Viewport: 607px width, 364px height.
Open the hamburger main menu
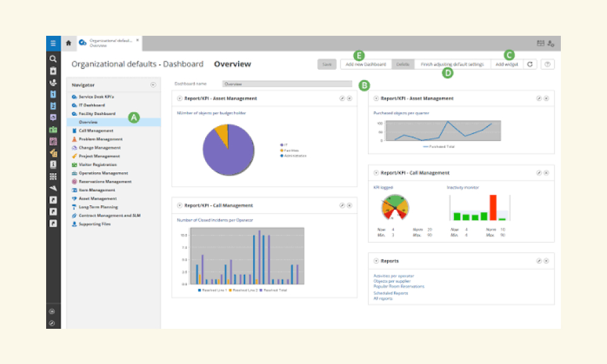(53, 43)
